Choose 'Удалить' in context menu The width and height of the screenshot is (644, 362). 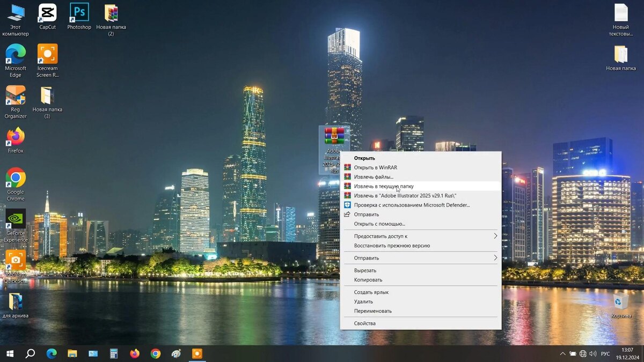pos(421,301)
